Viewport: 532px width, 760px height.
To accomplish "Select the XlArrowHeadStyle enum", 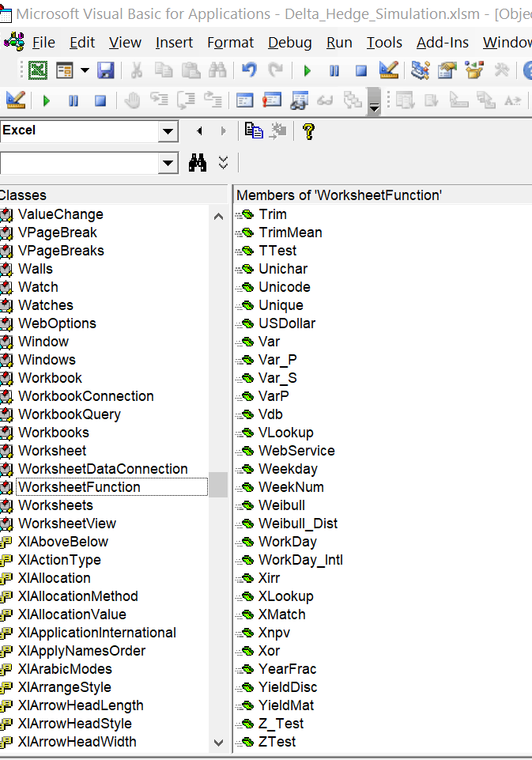I will click(x=74, y=724).
